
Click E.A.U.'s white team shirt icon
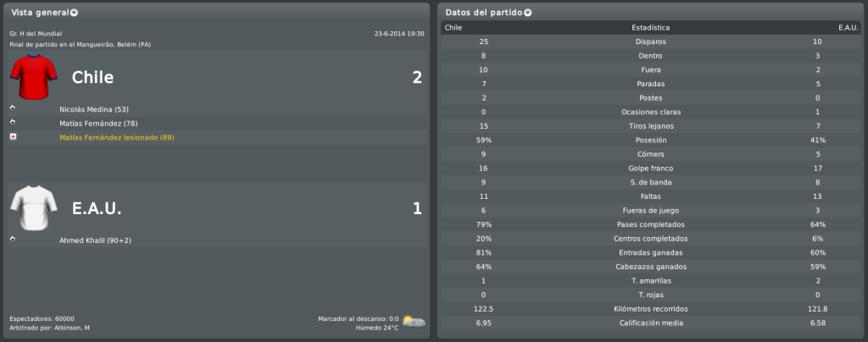(x=34, y=207)
